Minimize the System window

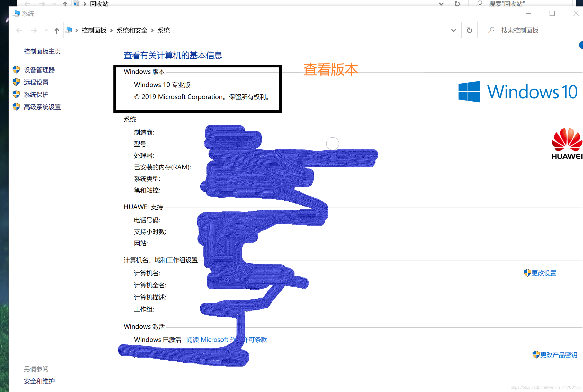pos(529,13)
